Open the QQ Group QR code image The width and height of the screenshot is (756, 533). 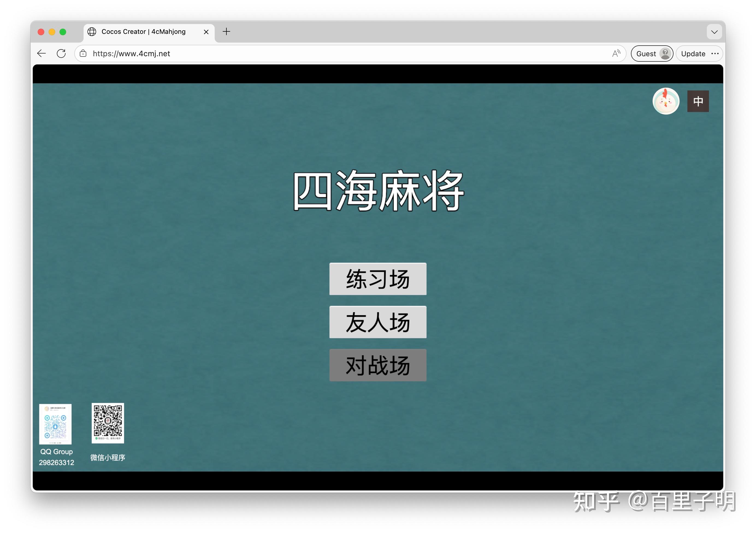tap(55, 424)
